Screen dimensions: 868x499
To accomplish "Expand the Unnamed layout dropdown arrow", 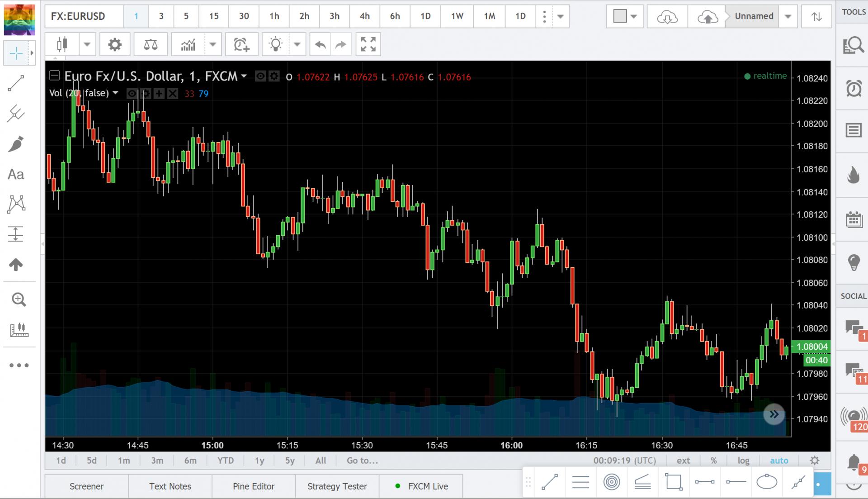I will pos(788,16).
